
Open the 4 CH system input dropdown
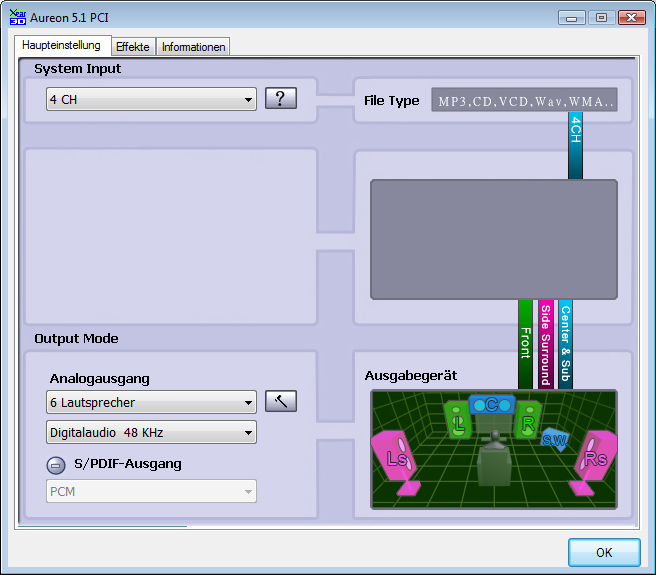pos(151,99)
